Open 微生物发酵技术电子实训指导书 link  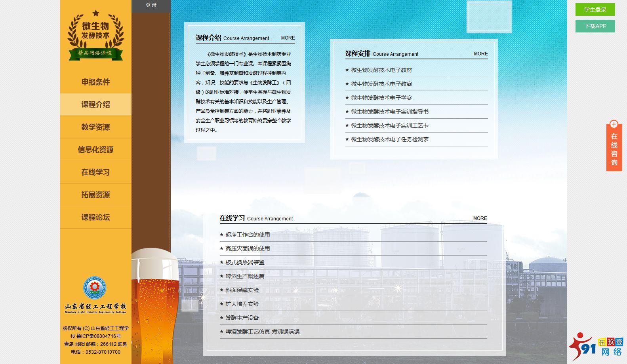(x=390, y=112)
